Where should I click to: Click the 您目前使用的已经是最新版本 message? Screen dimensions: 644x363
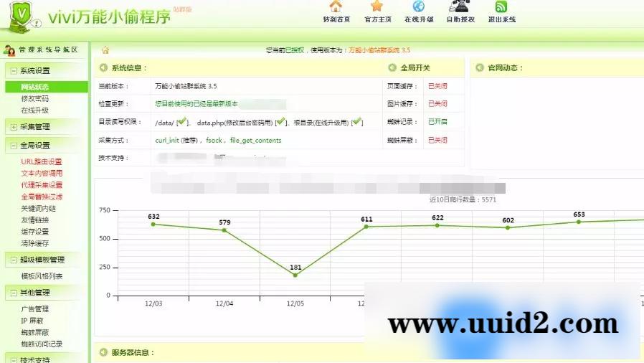click(x=196, y=104)
